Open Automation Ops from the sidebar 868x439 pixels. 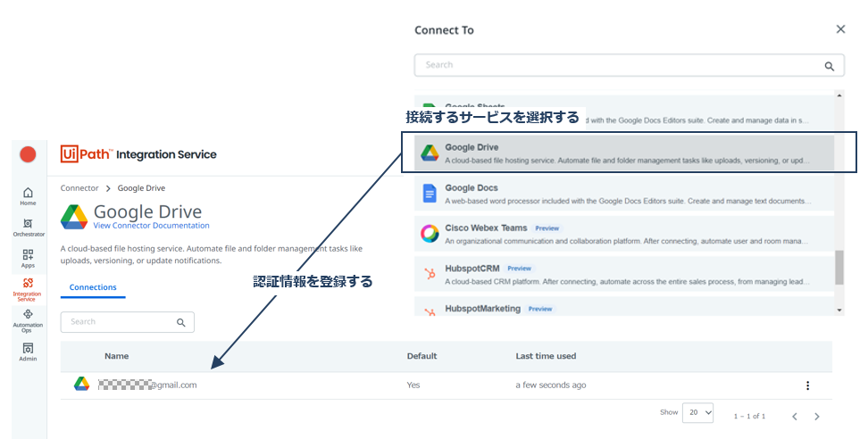28,320
